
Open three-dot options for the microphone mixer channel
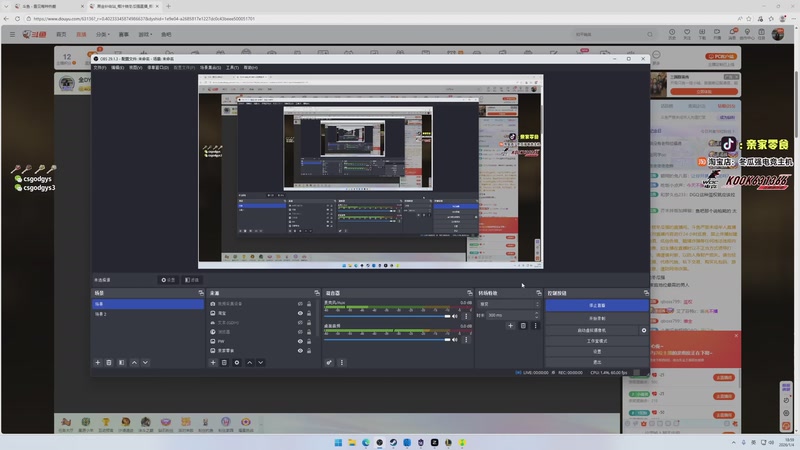click(466, 316)
